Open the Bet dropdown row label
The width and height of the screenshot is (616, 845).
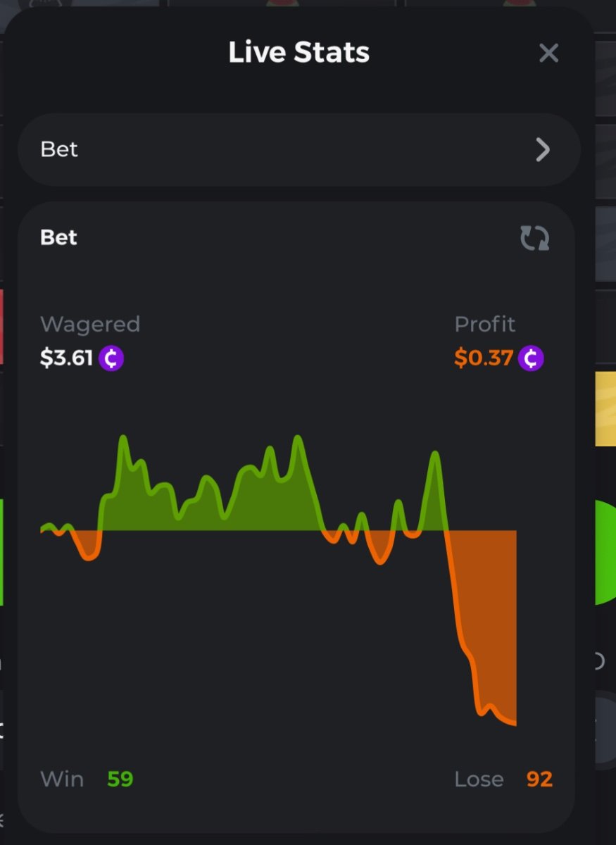click(x=60, y=149)
